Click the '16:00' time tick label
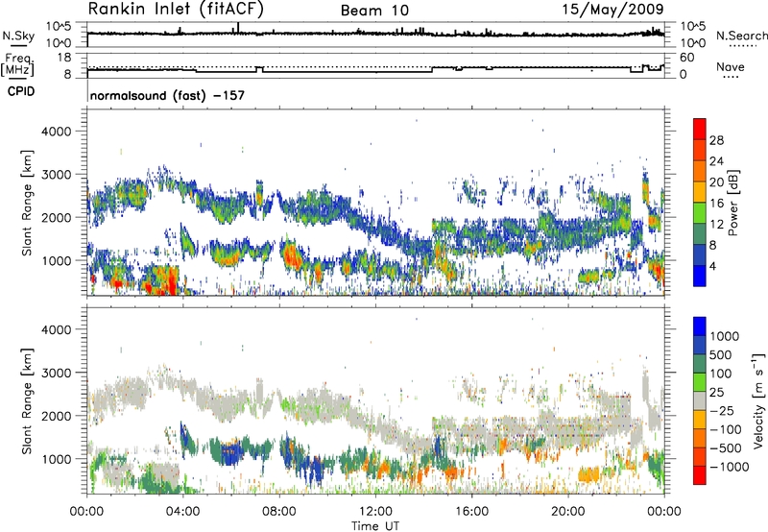The height and width of the screenshot is (532, 768). [471, 512]
